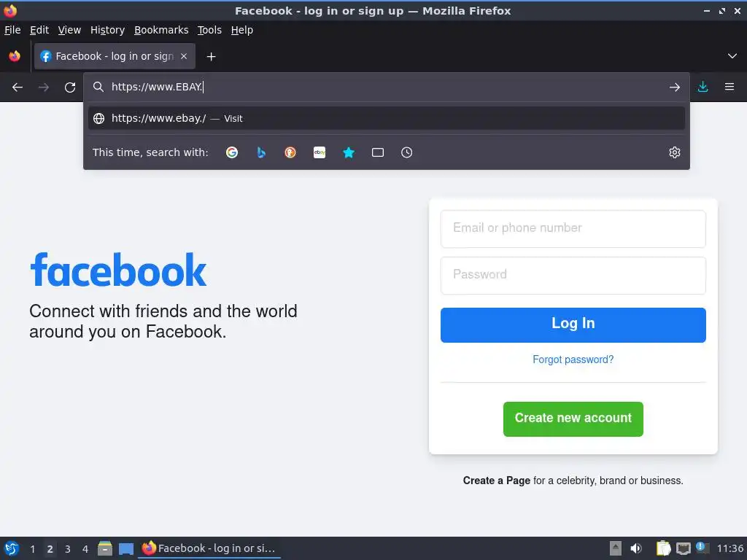
Task: Open the taskbar start menu icon
Action: pyautogui.click(x=12, y=548)
